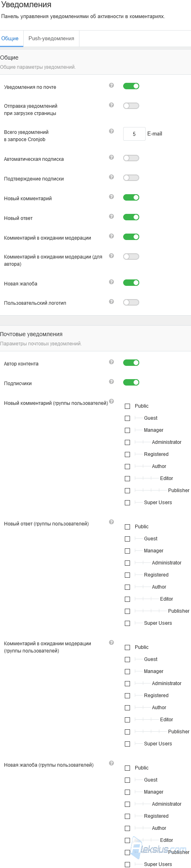Check Publisher under Новый комментарий groups
Screen dimensions: 191x868
click(x=127, y=490)
